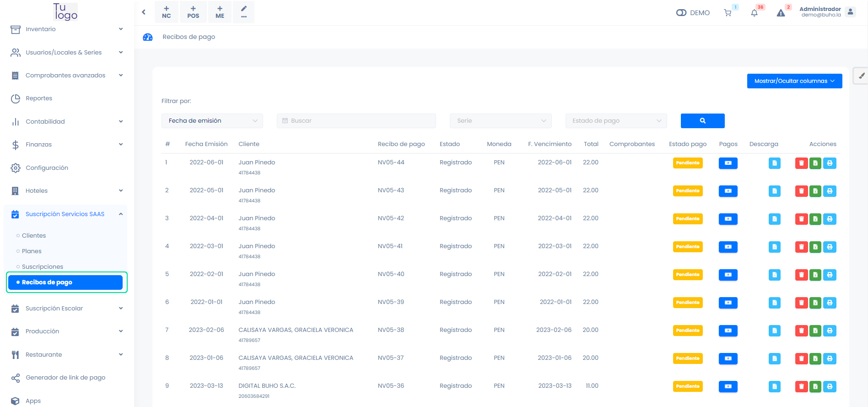Click the warning alerts triangle icon

click(781, 13)
